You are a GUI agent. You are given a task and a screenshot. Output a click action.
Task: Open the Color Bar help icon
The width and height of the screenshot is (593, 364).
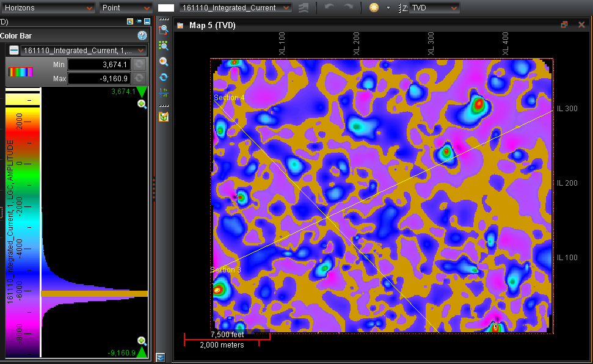(x=142, y=35)
